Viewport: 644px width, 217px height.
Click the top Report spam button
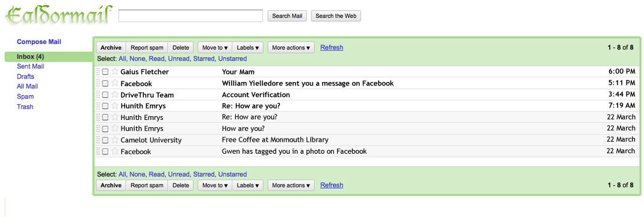coord(147,48)
